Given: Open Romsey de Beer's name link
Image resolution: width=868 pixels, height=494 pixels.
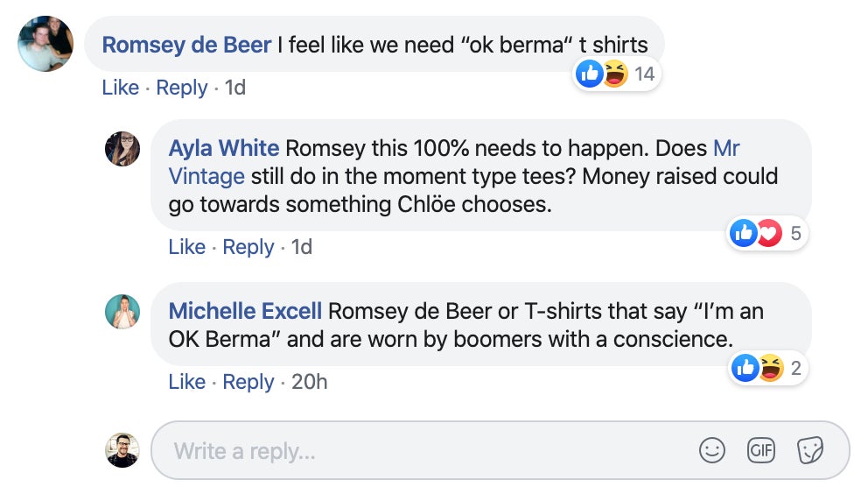Looking at the screenshot, I should (186, 45).
